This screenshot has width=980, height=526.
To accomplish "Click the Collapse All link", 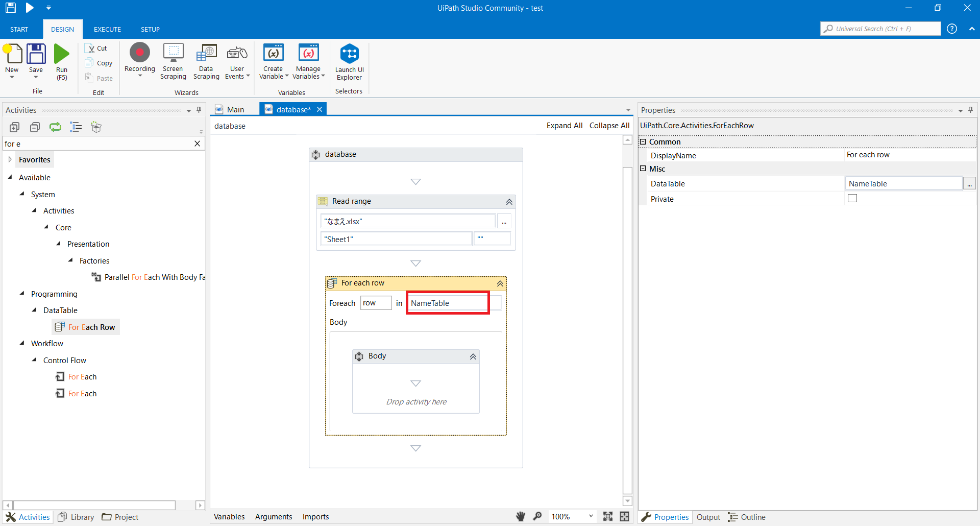I will click(609, 125).
